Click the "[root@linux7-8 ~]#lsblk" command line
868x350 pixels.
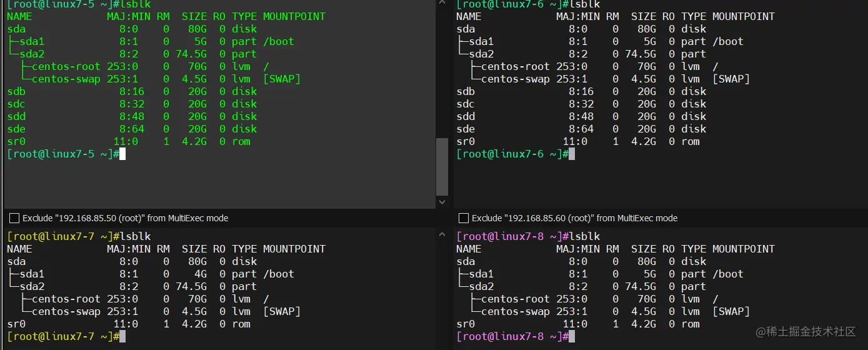pos(528,236)
